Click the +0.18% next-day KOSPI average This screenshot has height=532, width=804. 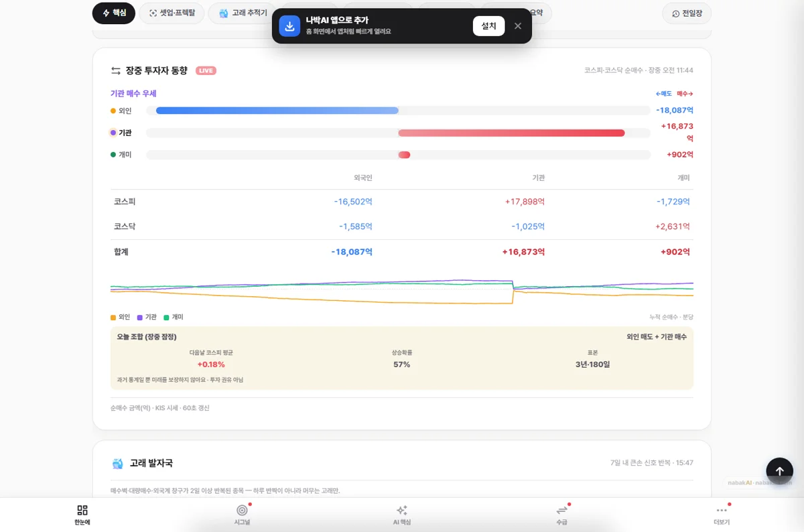211,364
